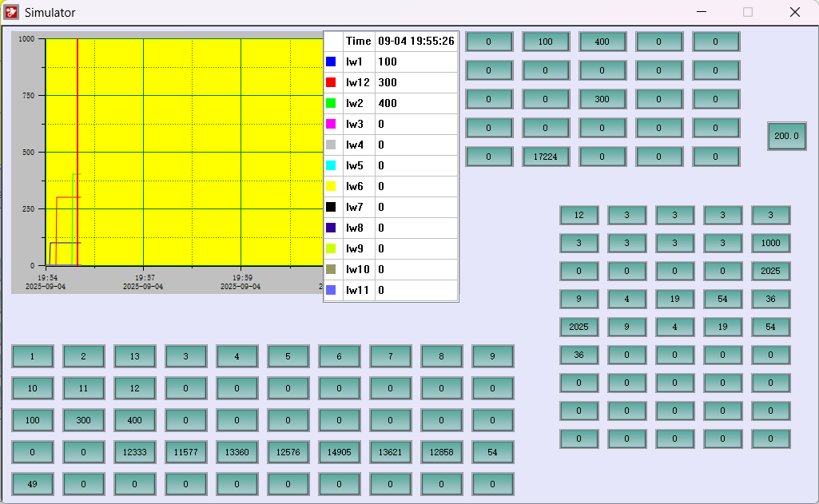
Task: Select the numeric field displaying 17224
Action: 546,157
